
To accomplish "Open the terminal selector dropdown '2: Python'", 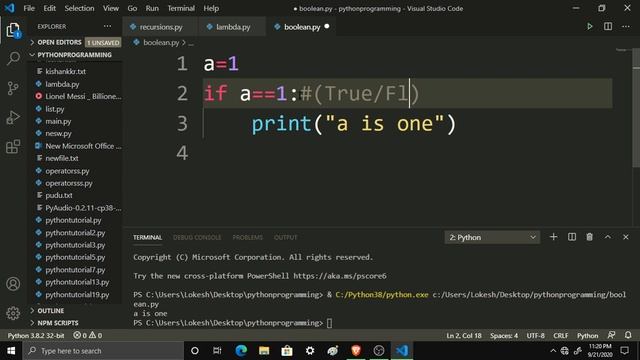I will (492, 237).
